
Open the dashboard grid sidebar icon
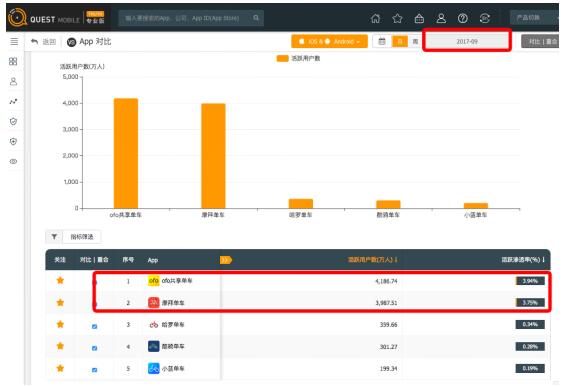(13, 61)
